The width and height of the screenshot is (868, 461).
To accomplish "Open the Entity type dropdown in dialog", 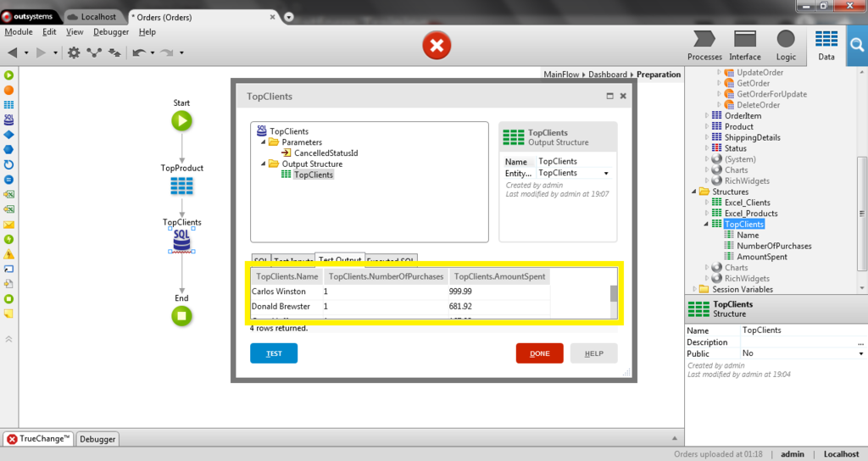I will [x=606, y=173].
